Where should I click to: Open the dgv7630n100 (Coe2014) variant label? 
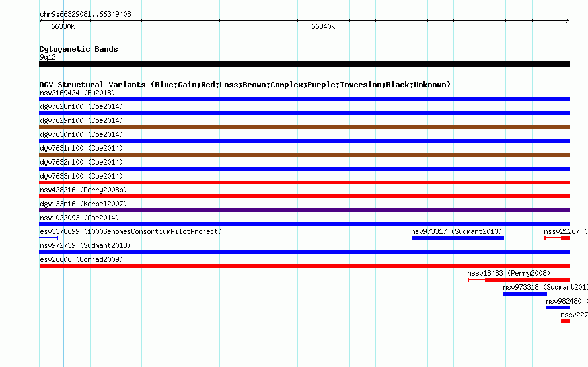81,134
